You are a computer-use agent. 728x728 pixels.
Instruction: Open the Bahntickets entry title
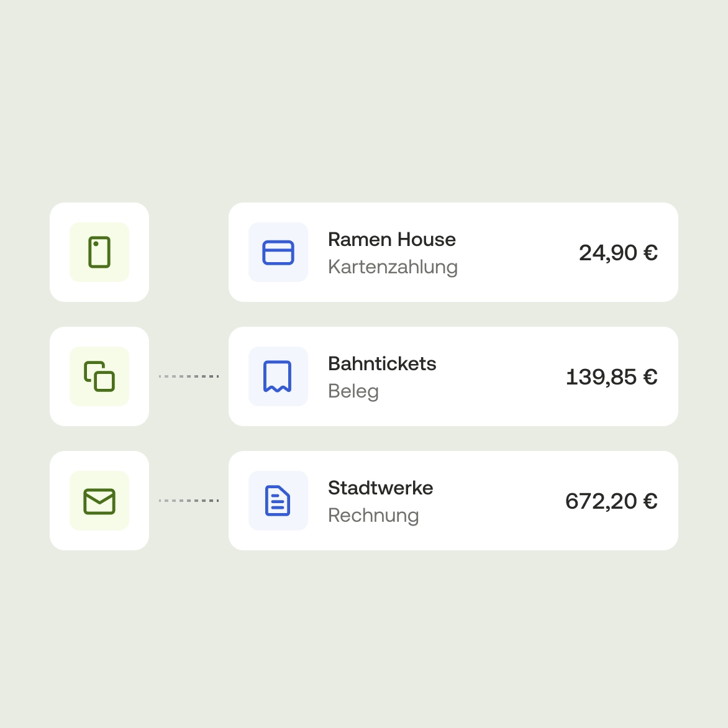click(382, 363)
